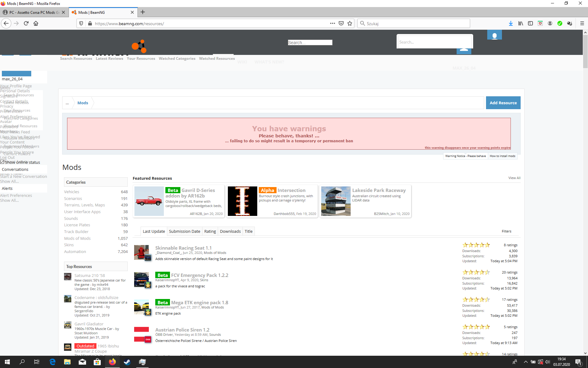Open File Explorer from taskbar
Viewport: 588px width, 368px height.
[67, 362]
